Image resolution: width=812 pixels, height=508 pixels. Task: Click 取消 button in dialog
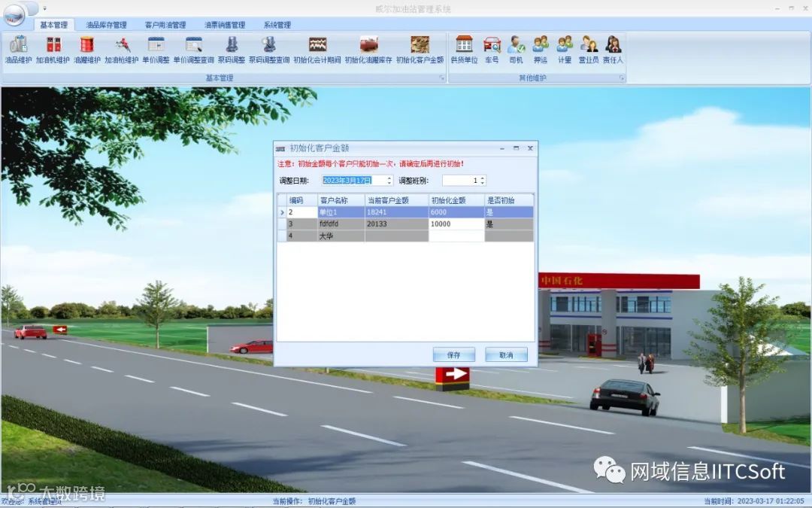506,355
